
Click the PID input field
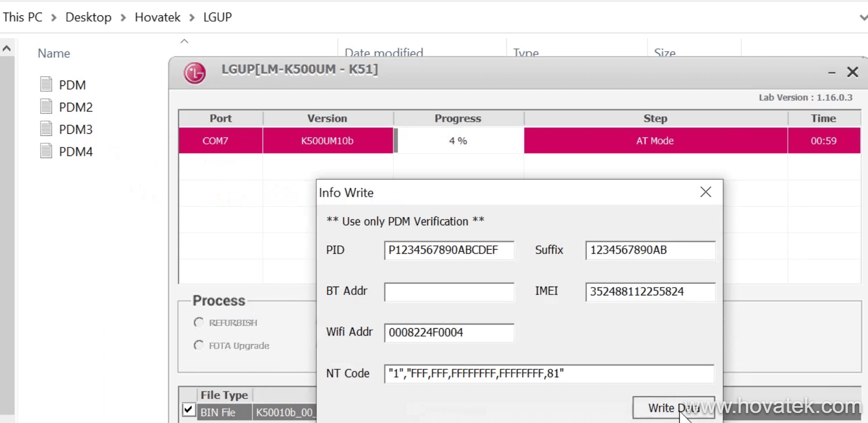[x=449, y=250]
